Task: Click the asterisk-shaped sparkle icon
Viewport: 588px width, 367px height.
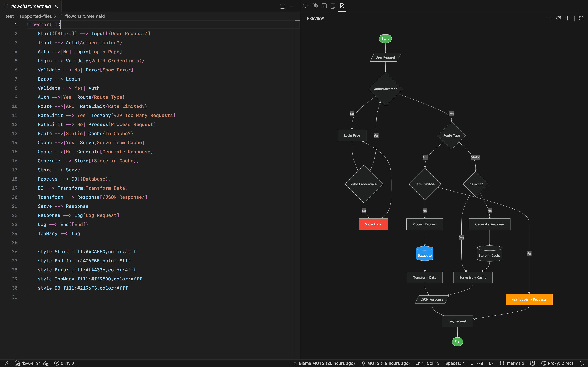Action: pos(315,6)
